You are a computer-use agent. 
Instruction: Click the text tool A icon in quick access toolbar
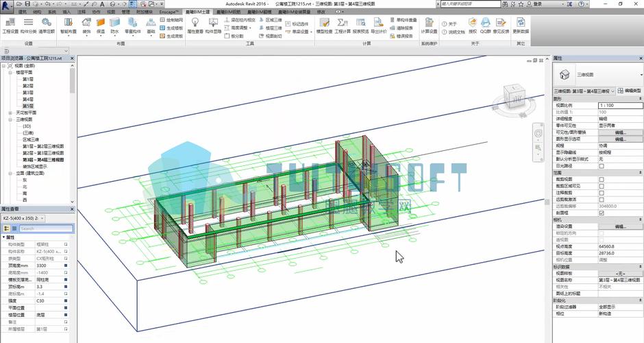[x=102, y=3]
